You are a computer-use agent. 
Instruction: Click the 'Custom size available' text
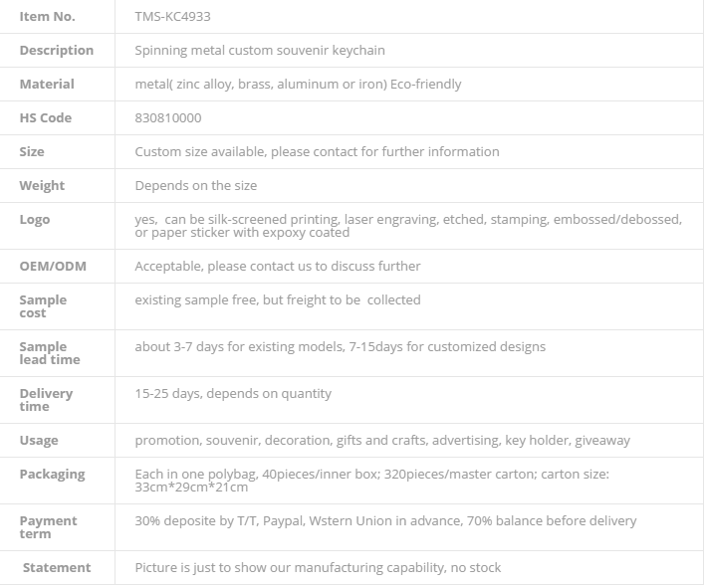coord(317,151)
